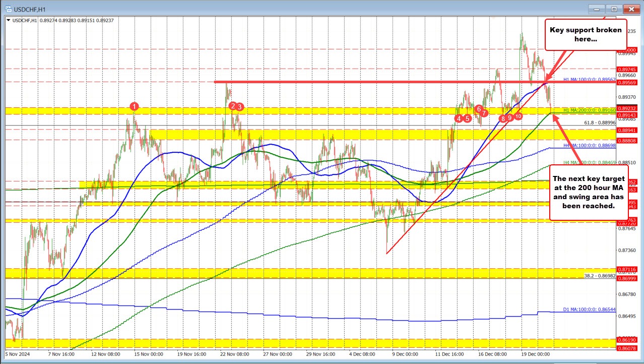This screenshot has width=644, height=364.
Task: Select the 'Key support broken here' annotation
Action: click(x=586, y=34)
